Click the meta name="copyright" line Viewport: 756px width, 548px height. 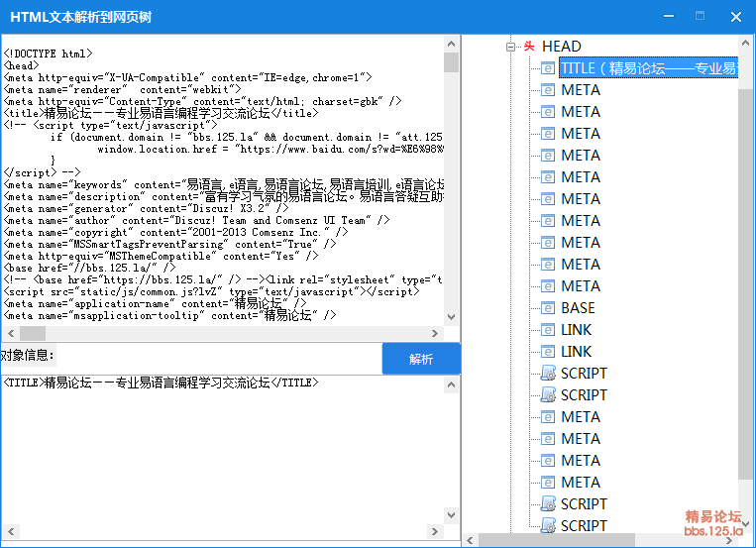pyautogui.click(x=175, y=232)
